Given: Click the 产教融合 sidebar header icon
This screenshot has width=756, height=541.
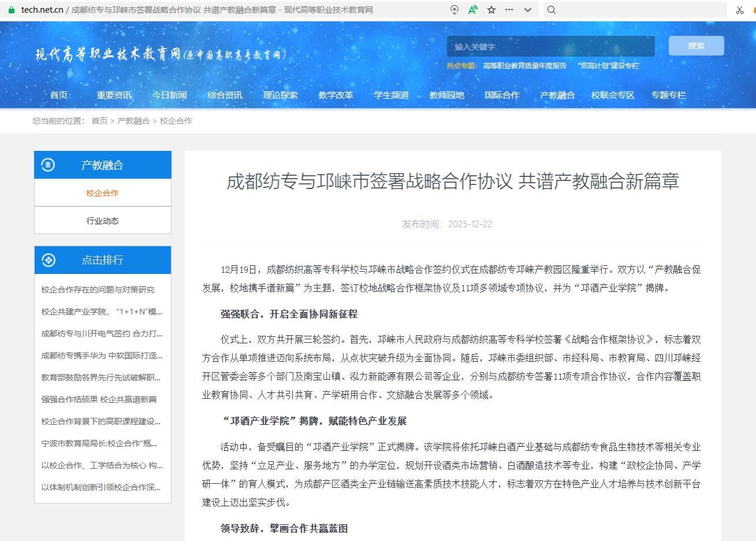Looking at the screenshot, I should pyautogui.click(x=48, y=165).
